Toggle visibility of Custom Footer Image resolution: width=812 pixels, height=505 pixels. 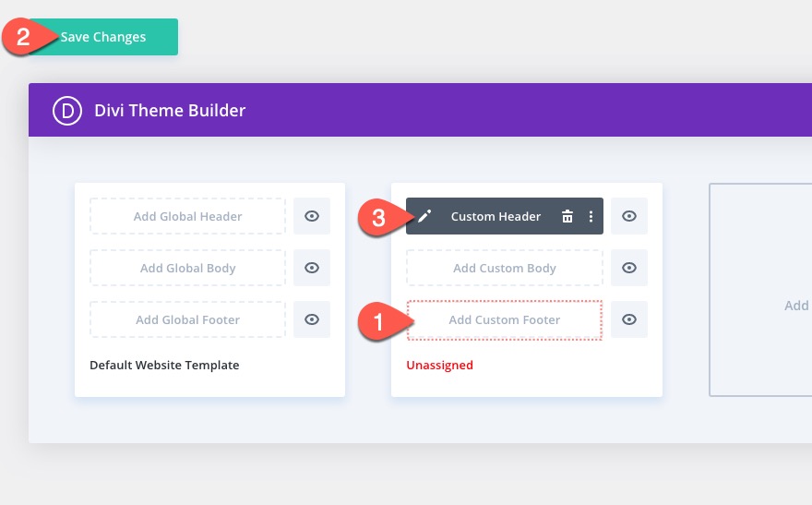click(x=629, y=319)
